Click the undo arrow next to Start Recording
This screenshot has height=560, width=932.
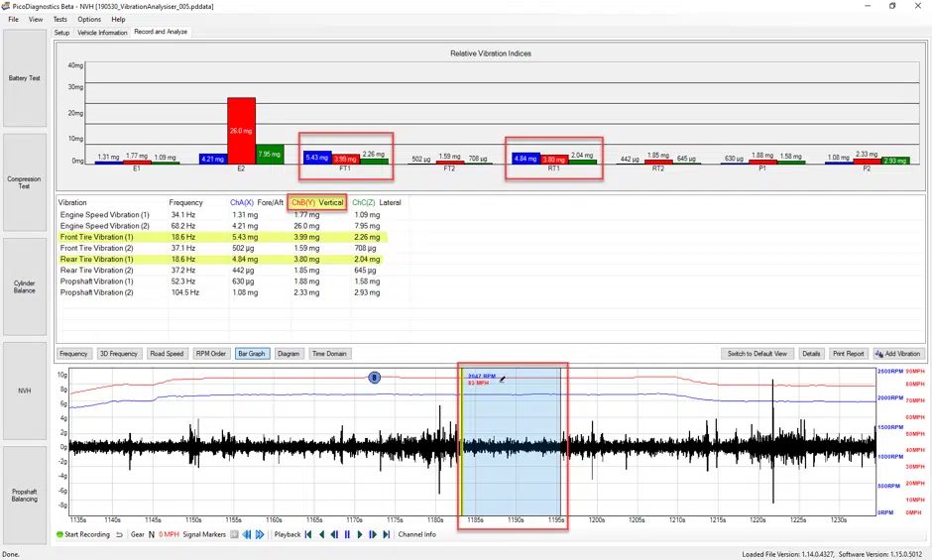click(x=119, y=534)
